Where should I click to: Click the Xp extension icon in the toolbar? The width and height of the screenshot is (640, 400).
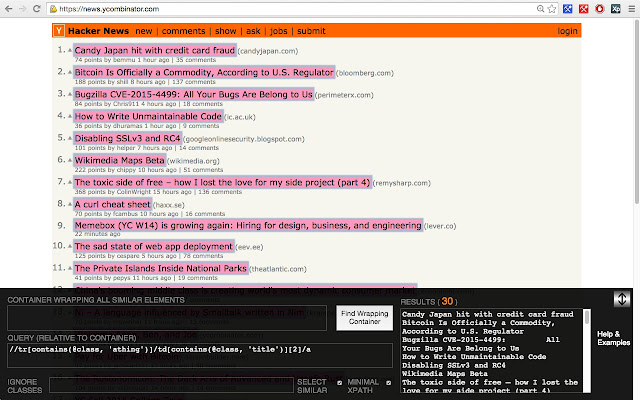pyautogui.click(x=616, y=9)
